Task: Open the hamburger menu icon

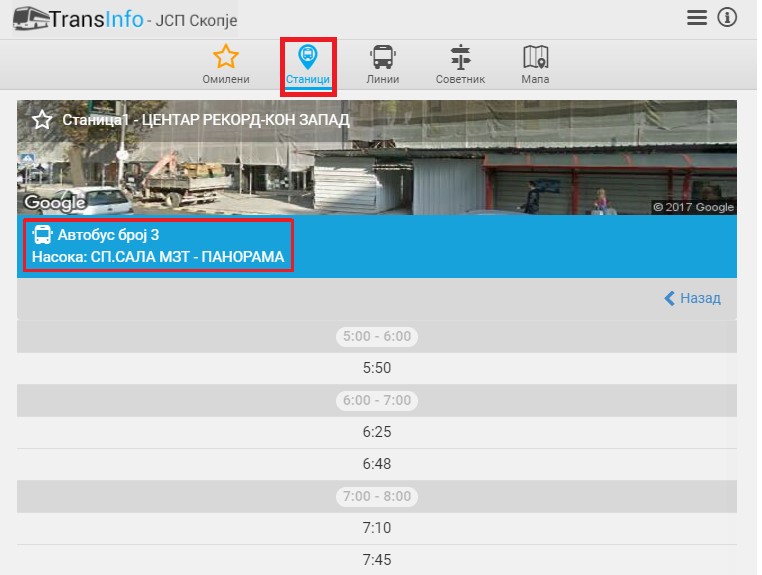Action: point(696,18)
